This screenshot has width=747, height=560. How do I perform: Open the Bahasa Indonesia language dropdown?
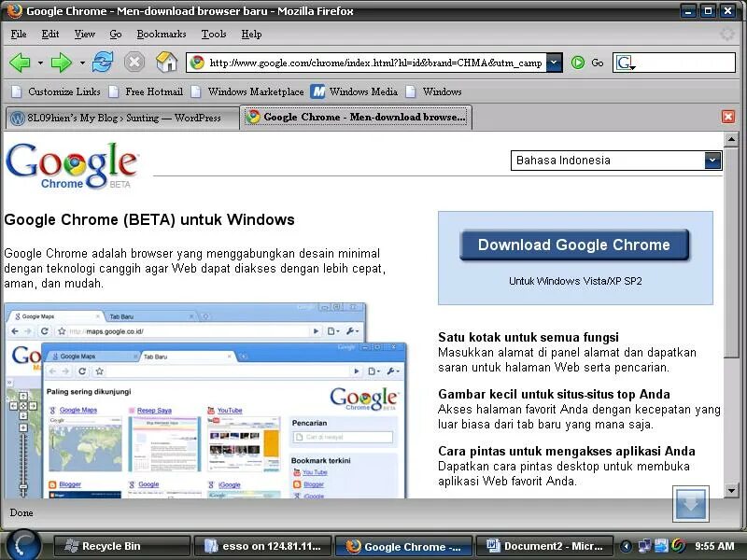coord(616,161)
